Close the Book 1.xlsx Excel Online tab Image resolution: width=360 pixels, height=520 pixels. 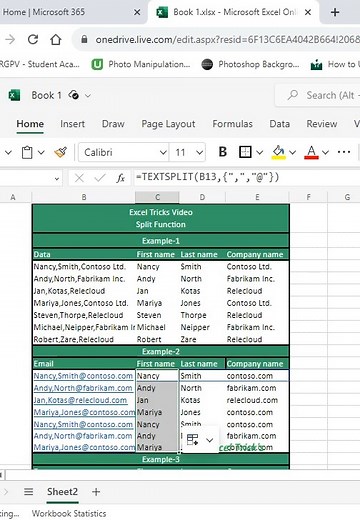308,12
